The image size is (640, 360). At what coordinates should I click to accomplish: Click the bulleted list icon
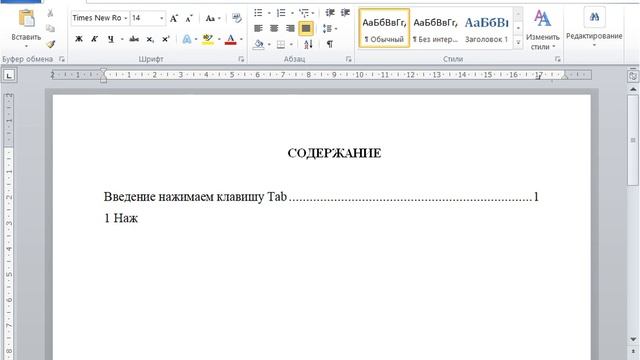(258, 13)
